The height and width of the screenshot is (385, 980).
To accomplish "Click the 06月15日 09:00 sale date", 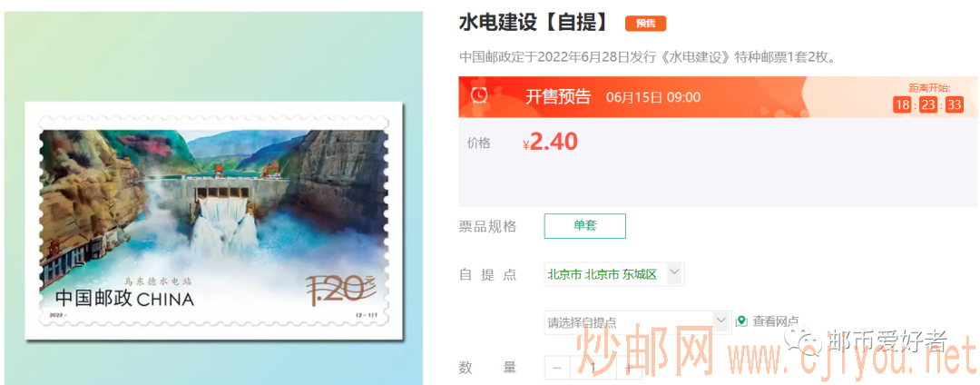I will 653,97.
